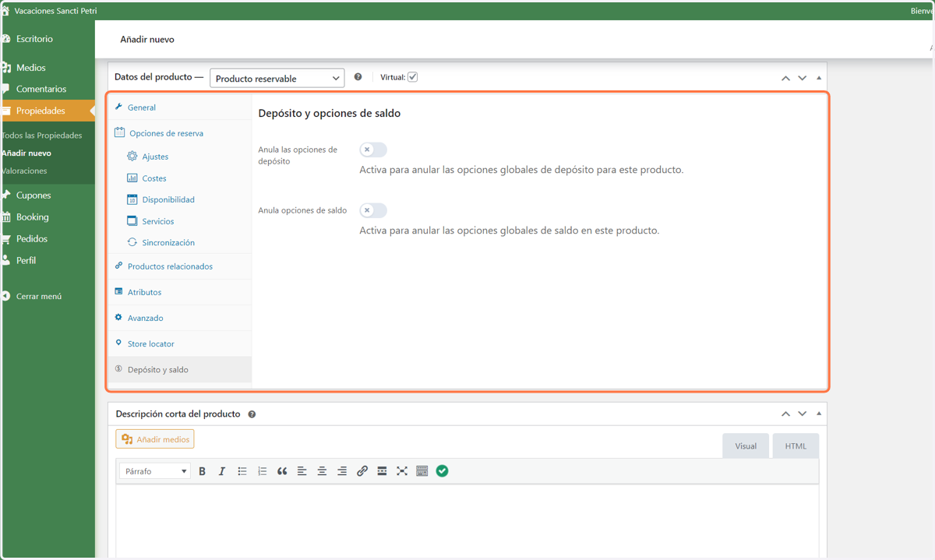
Task: Open the 'Producto reservable' product type dropdown
Action: 277,78
